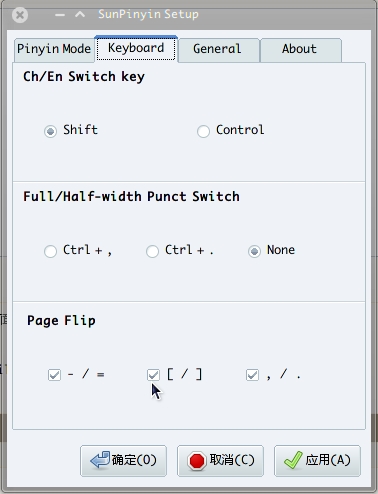Open the About tab
The image size is (378, 494).
[301, 49]
